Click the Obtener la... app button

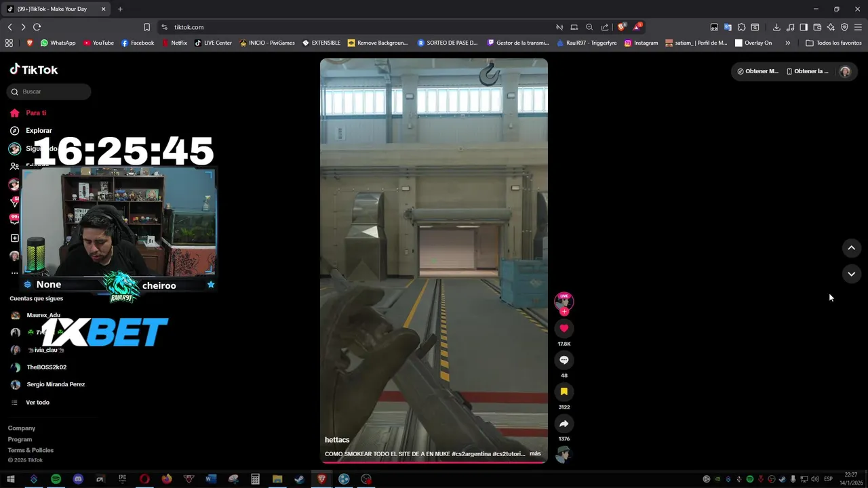pos(807,71)
